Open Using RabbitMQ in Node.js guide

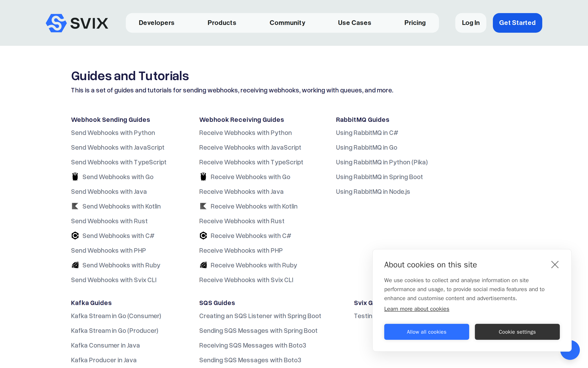373,192
